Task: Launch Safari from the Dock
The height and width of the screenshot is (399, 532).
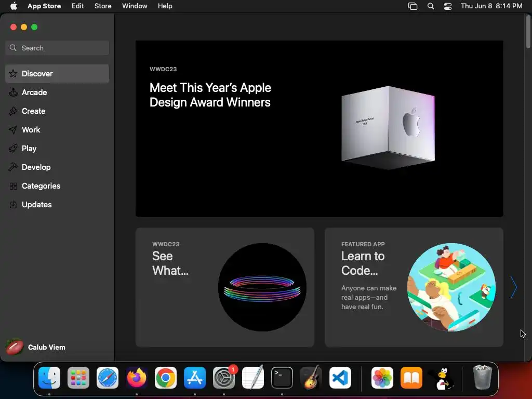Action: (x=108, y=378)
